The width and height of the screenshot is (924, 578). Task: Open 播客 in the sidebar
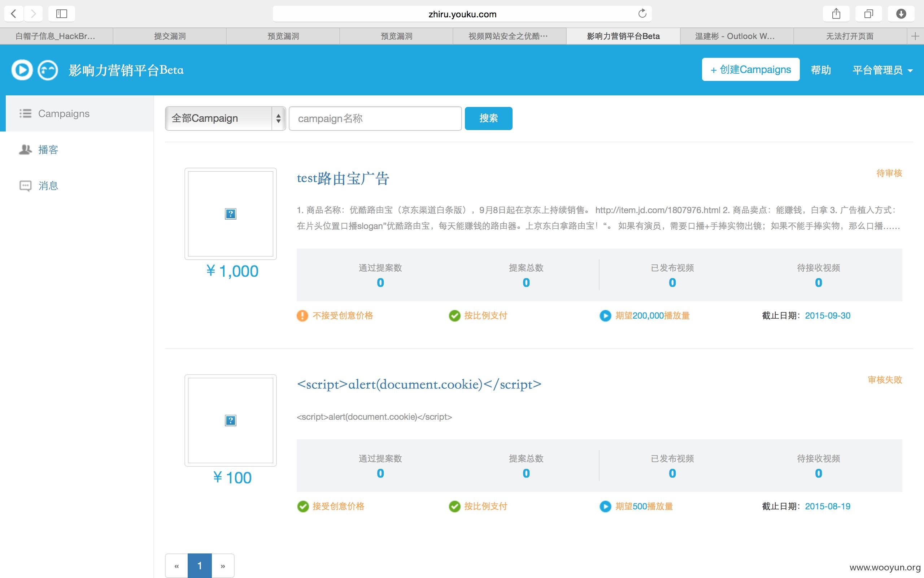[48, 150]
